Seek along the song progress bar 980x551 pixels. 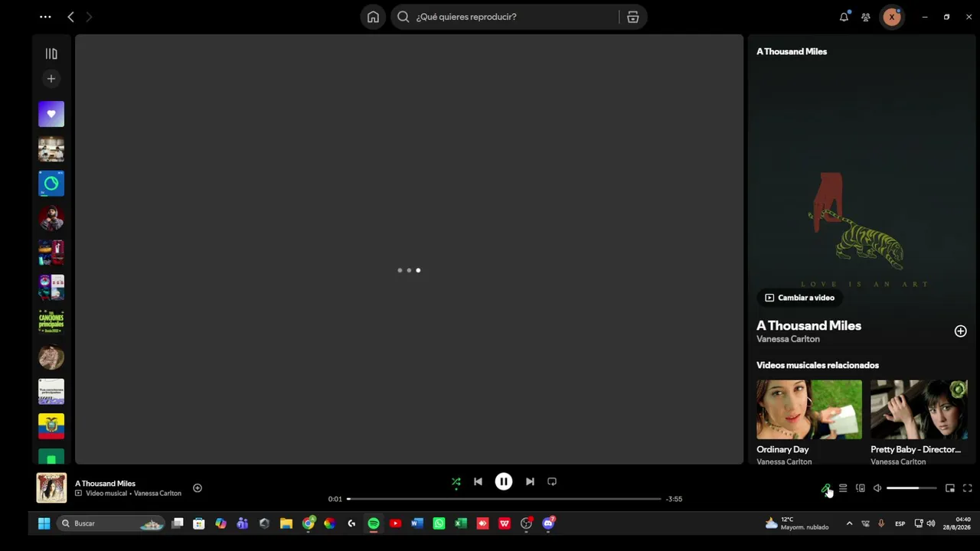pos(504,499)
